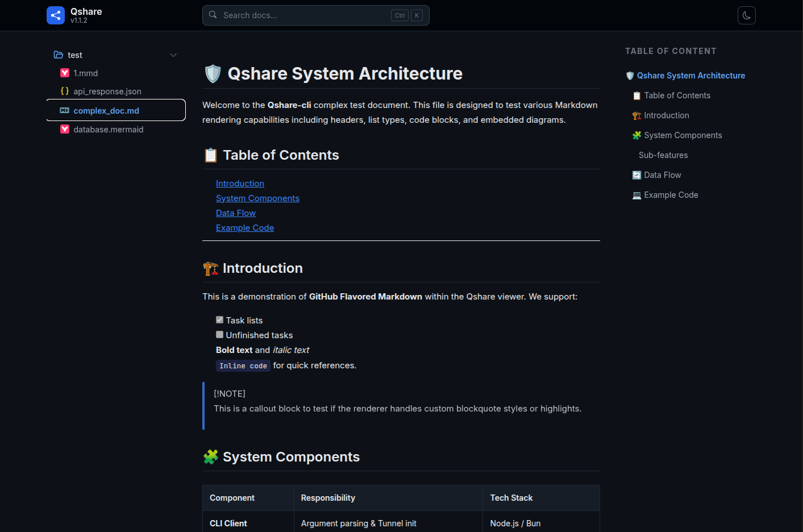The height and width of the screenshot is (532, 803).
Task: Check the Task lists checkbox
Action: 219,320
